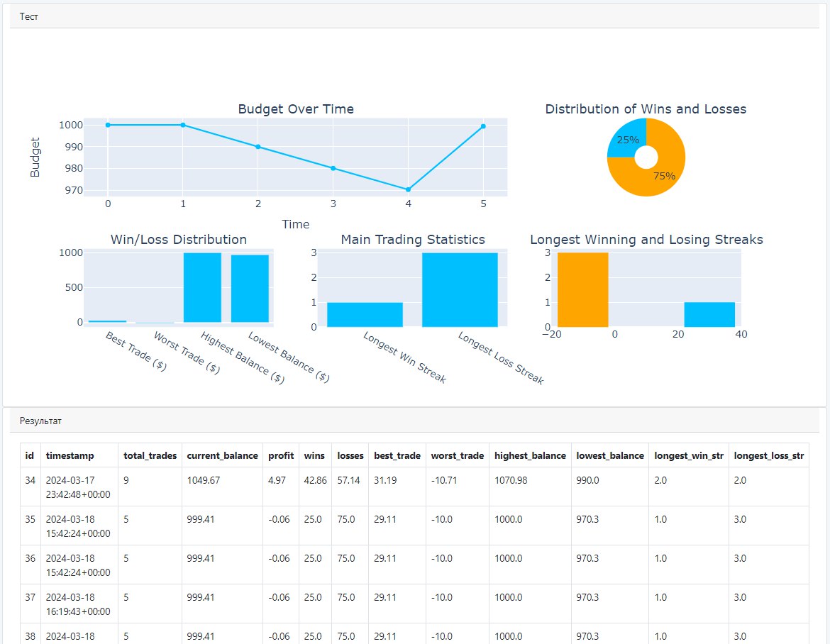Select the Budget data point at Time 2
830x644 pixels.
pos(258,147)
